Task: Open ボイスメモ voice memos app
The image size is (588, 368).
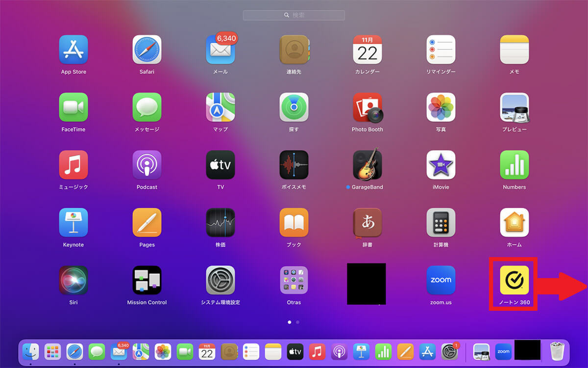Action: [x=294, y=165]
